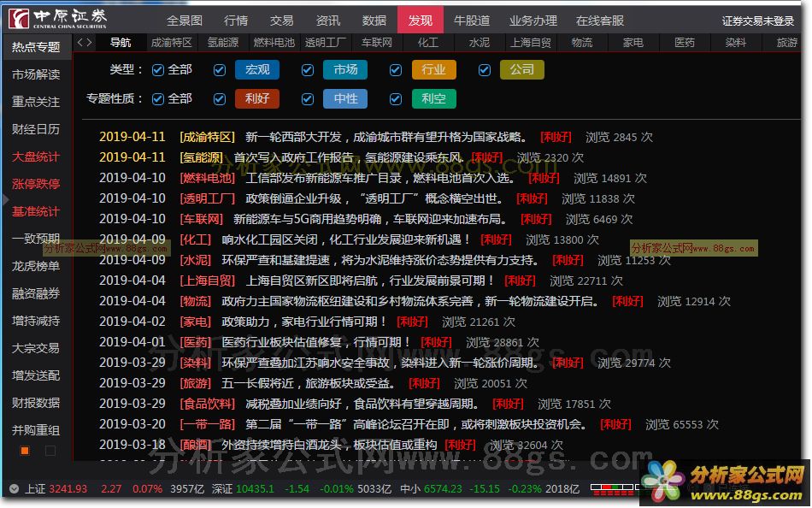Switch to the 透明工厂 tab
Screen dimensions: 812x508
coord(325,43)
